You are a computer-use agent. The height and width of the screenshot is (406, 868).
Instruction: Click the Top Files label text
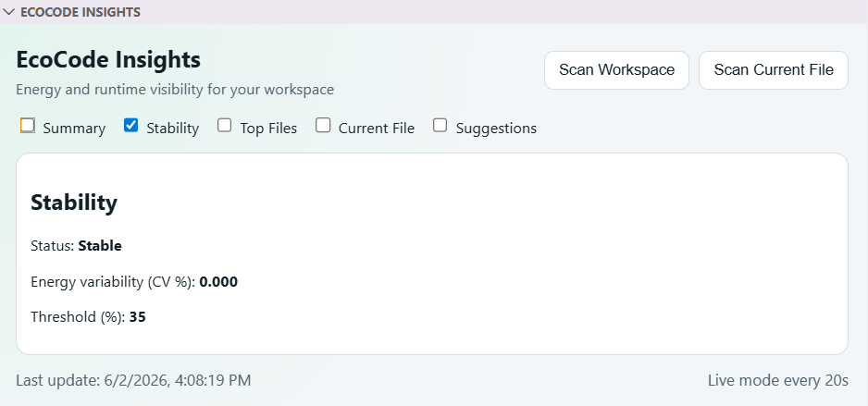[268, 129]
